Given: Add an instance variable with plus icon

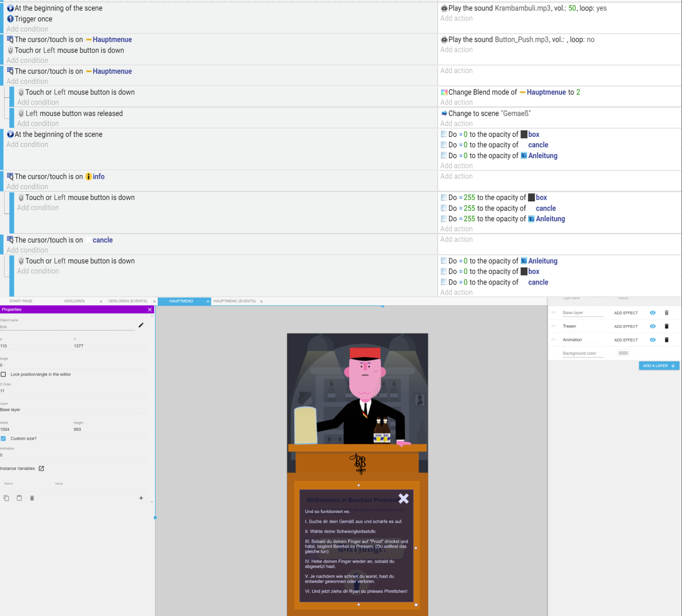Looking at the screenshot, I should 141,498.
